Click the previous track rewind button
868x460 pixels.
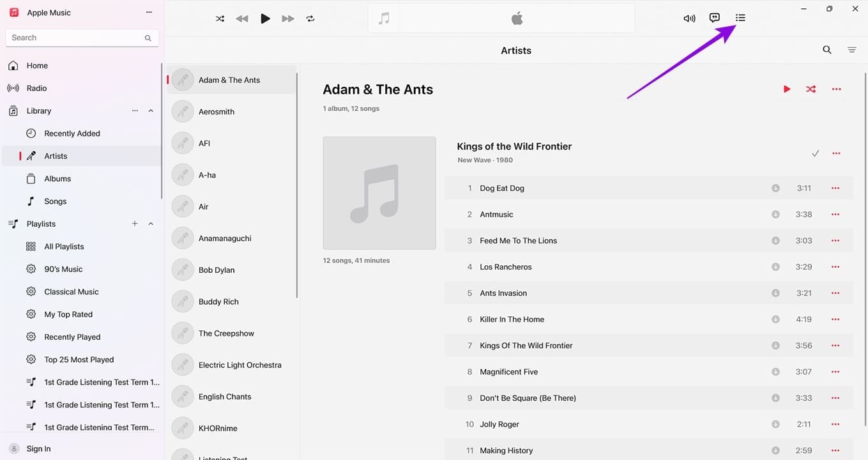pyautogui.click(x=242, y=19)
